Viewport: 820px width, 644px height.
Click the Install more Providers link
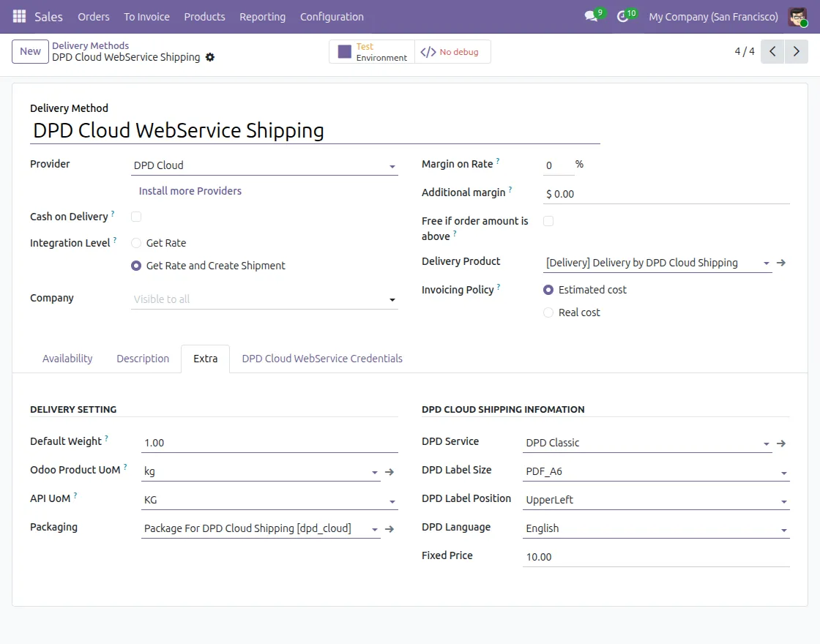tap(190, 191)
